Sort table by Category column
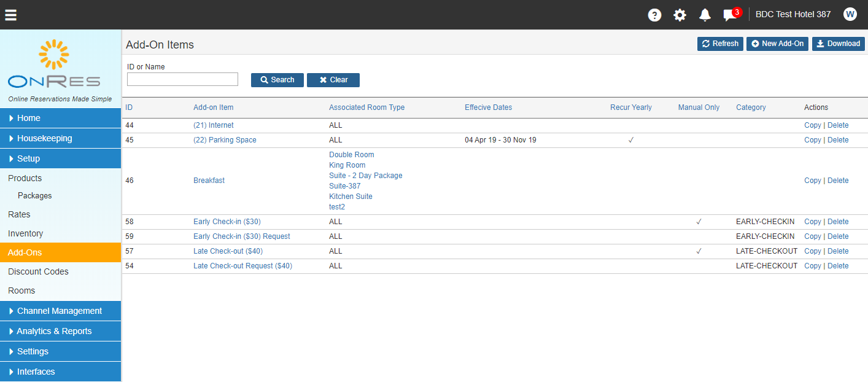The image size is (868, 382). coord(751,107)
